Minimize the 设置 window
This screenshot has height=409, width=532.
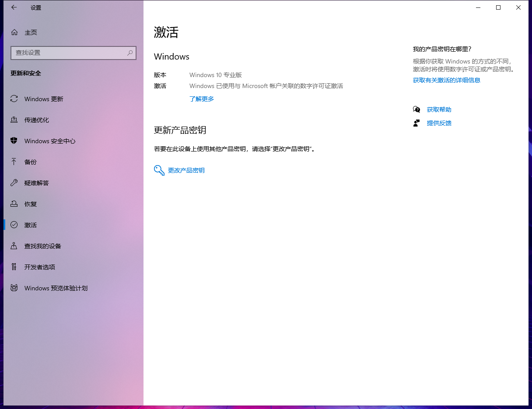pyautogui.click(x=478, y=7)
